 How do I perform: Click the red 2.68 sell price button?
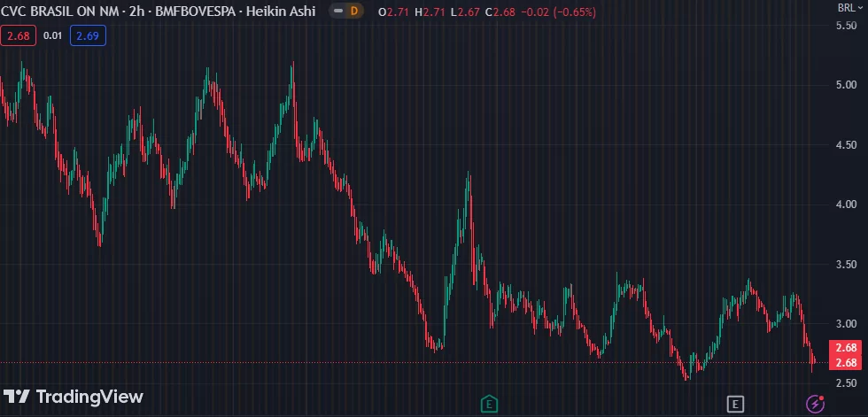pyautogui.click(x=19, y=36)
